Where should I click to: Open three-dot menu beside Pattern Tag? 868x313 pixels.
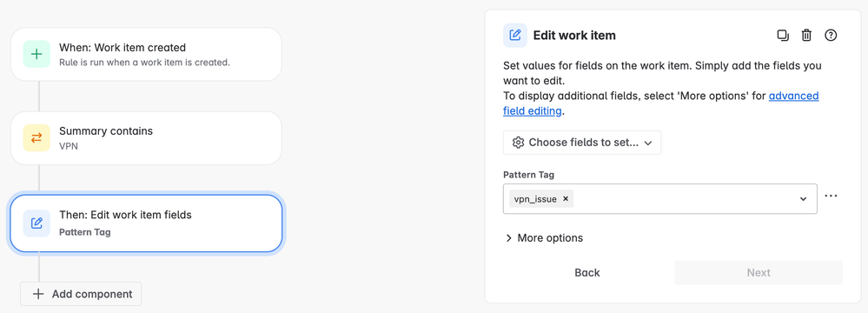click(831, 196)
